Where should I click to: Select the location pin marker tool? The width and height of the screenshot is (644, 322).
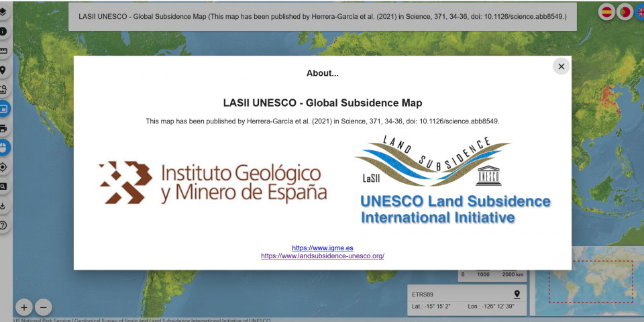click(x=3, y=70)
